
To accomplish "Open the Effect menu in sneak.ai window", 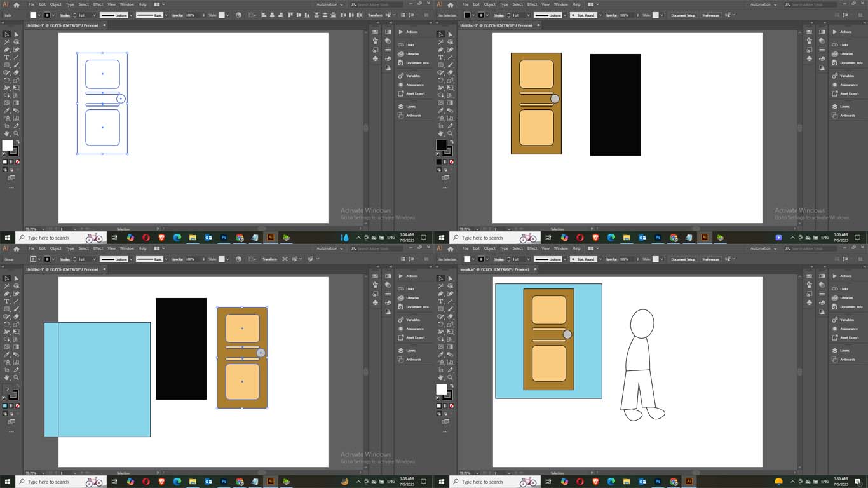I will [x=532, y=248].
